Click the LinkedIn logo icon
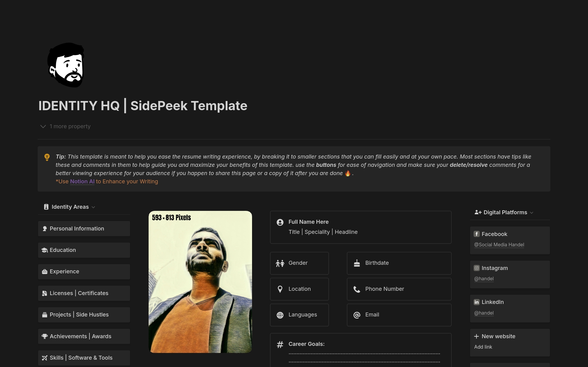Screen dimensions: 588x367 click(x=477, y=302)
